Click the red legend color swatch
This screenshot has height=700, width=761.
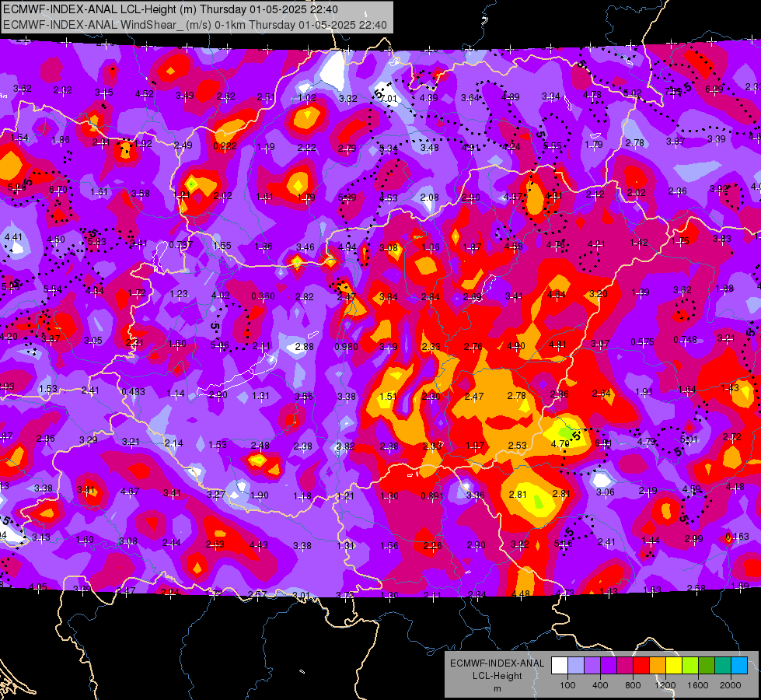pyautogui.click(x=641, y=665)
